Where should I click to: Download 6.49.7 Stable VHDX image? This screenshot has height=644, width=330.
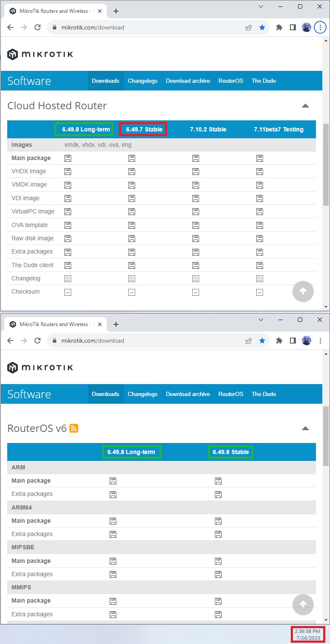click(x=132, y=172)
